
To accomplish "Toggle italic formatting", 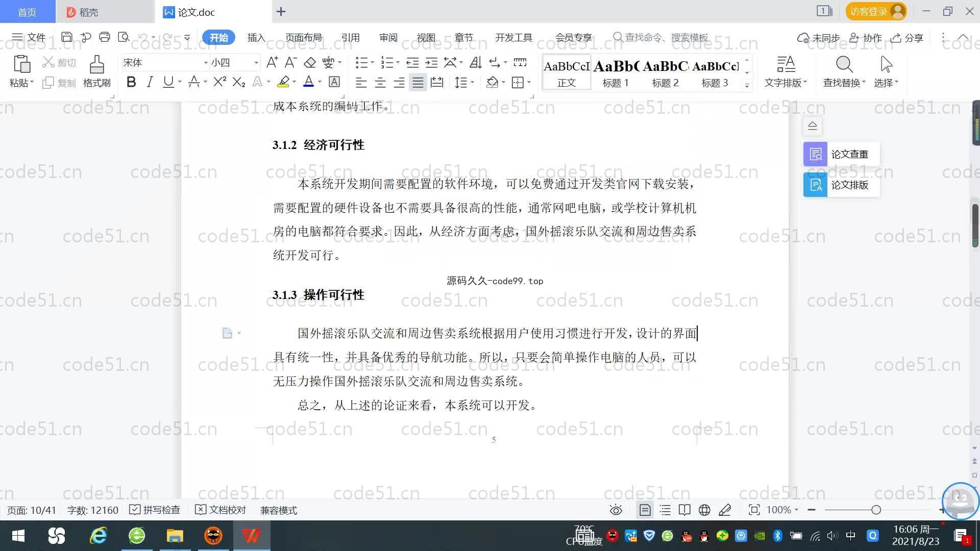I will 150,82.
